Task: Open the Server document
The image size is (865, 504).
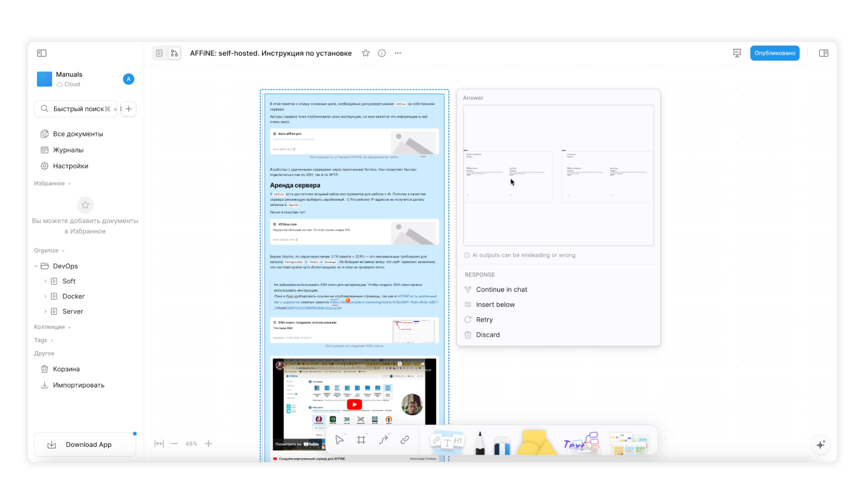Action: pyautogui.click(x=73, y=311)
